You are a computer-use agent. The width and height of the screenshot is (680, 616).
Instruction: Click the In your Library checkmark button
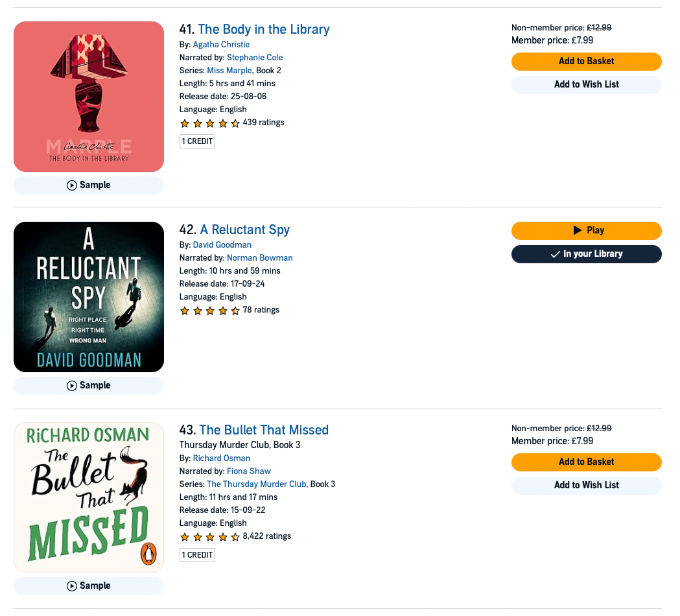(586, 254)
